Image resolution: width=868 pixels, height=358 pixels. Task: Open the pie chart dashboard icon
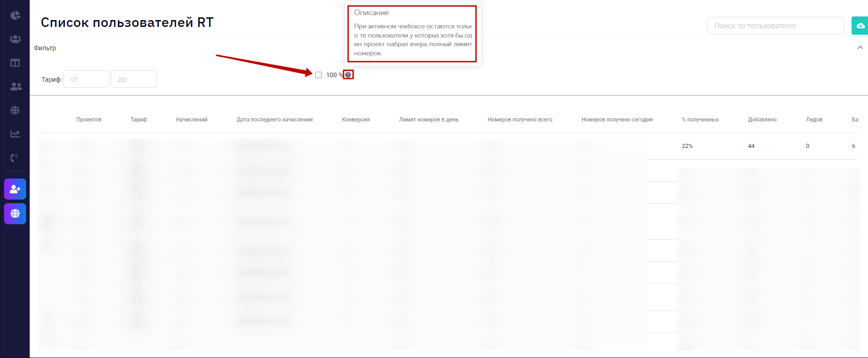click(x=15, y=16)
